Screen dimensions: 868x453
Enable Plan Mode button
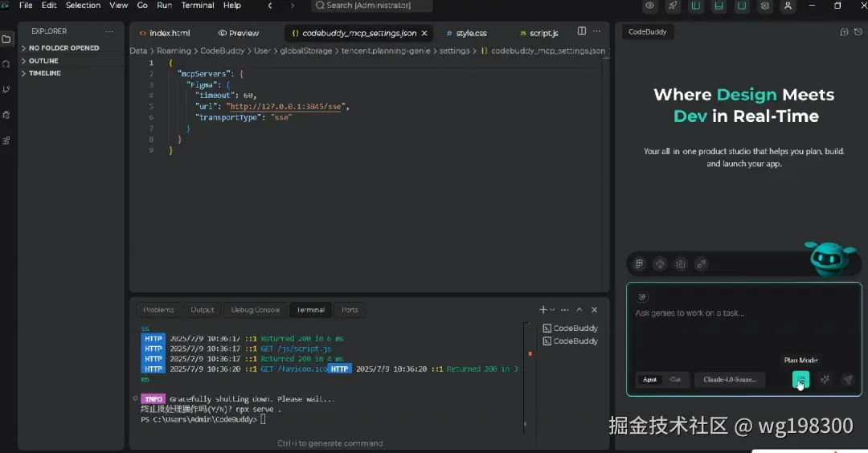click(801, 379)
